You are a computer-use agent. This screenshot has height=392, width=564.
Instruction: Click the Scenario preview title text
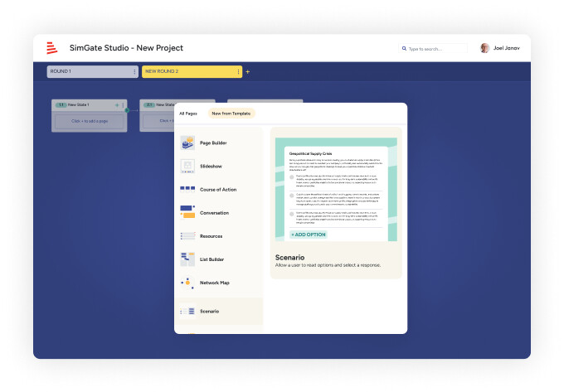point(290,258)
